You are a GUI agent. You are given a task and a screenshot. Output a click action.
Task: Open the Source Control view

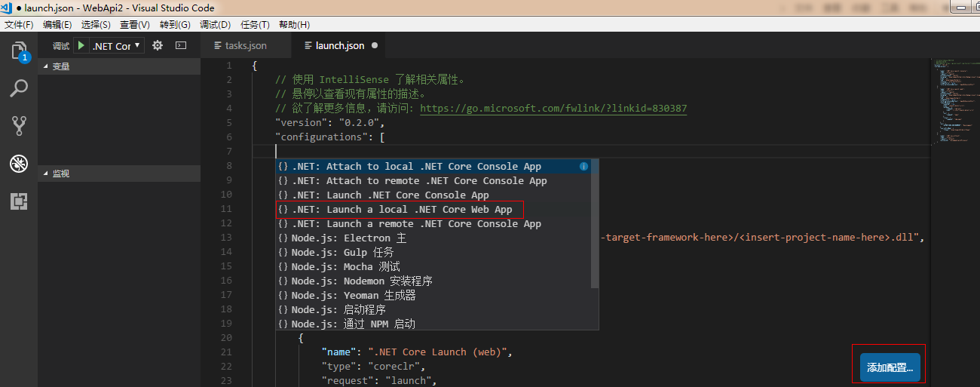19,125
